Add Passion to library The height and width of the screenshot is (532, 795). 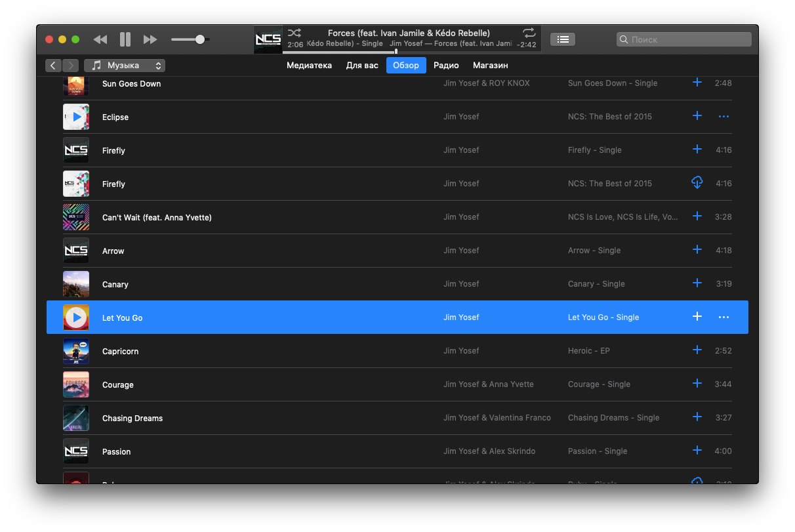pyautogui.click(x=697, y=451)
